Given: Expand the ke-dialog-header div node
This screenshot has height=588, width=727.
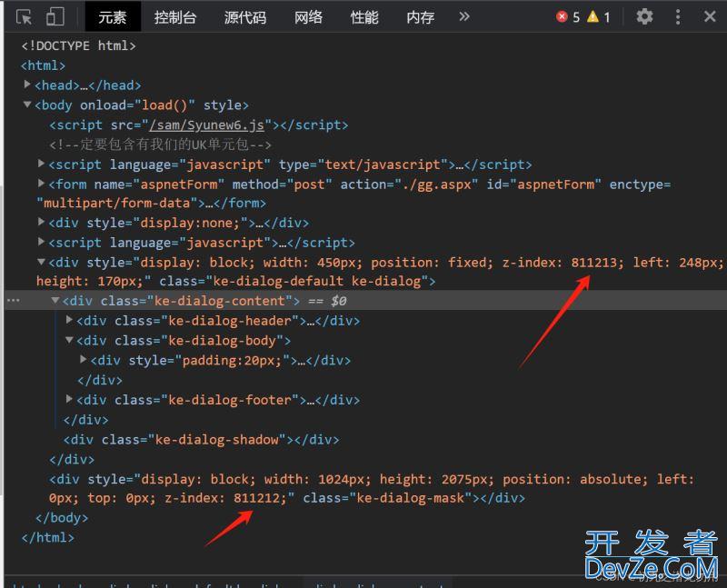Looking at the screenshot, I should tap(69, 320).
